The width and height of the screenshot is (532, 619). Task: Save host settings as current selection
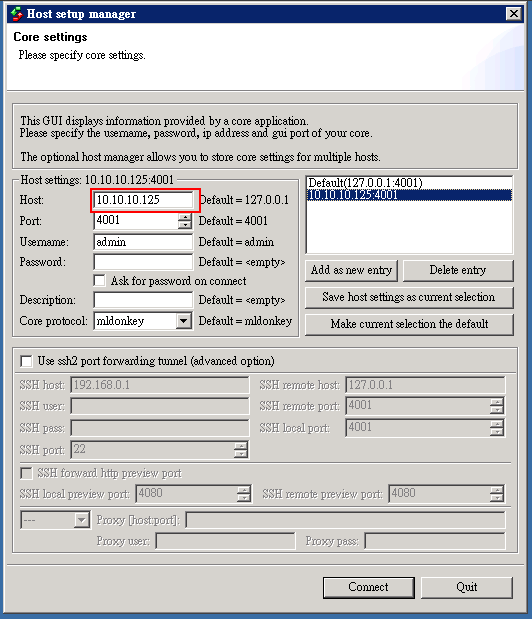click(409, 297)
